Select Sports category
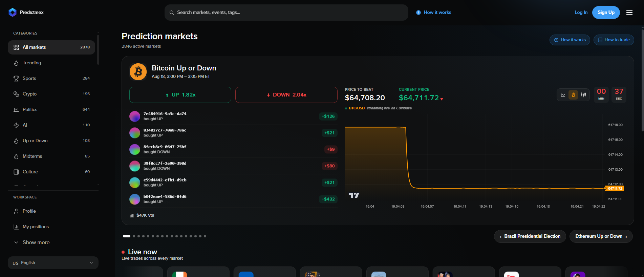 (51, 79)
